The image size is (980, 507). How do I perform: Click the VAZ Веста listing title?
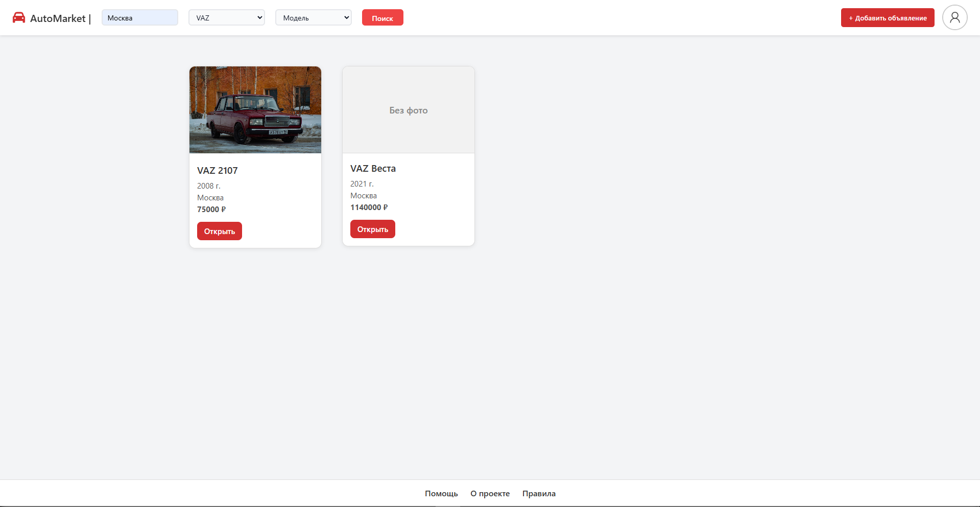[x=373, y=169]
